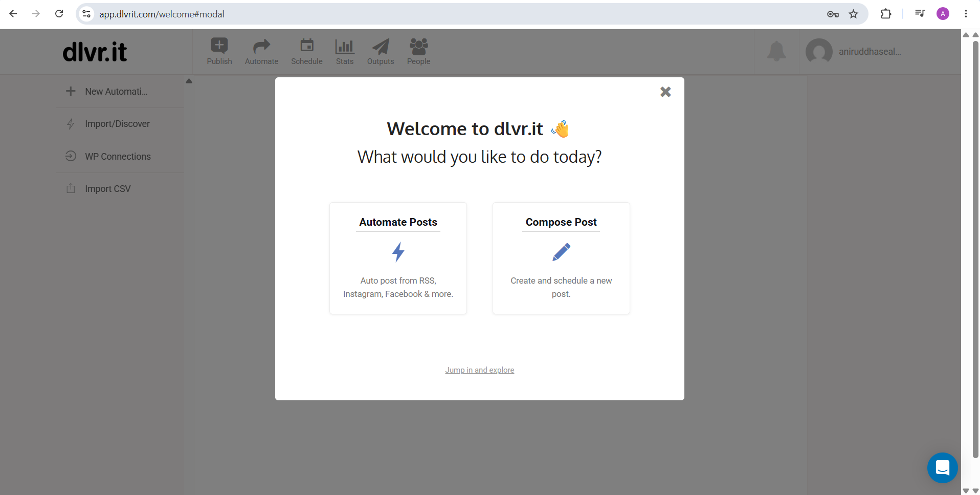View site information icon in address bar
This screenshot has width=980, height=495.
(x=87, y=14)
